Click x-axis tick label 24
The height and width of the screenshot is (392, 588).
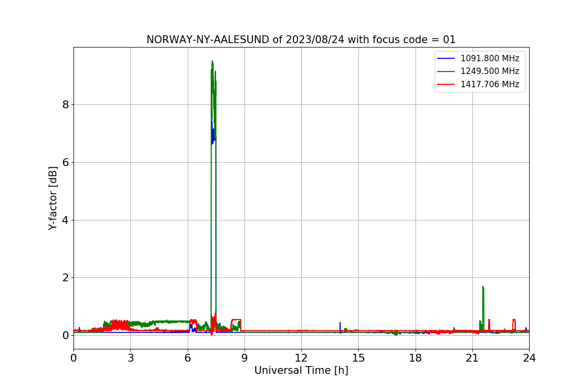[529, 358]
